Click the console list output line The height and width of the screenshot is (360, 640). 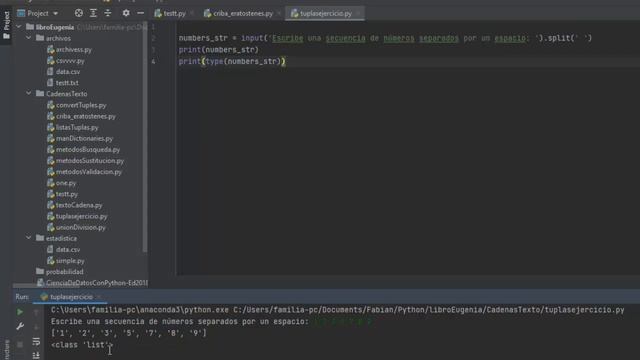(129, 333)
